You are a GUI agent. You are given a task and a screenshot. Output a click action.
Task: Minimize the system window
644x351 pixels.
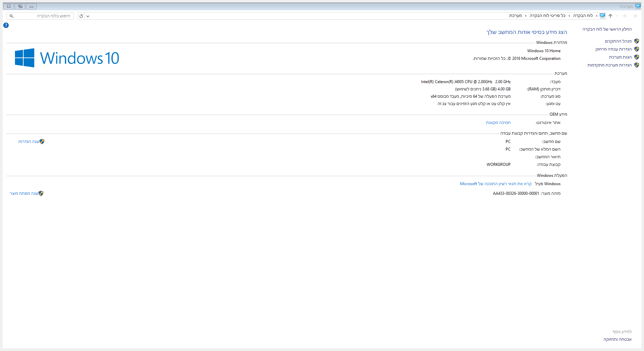(31, 6)
